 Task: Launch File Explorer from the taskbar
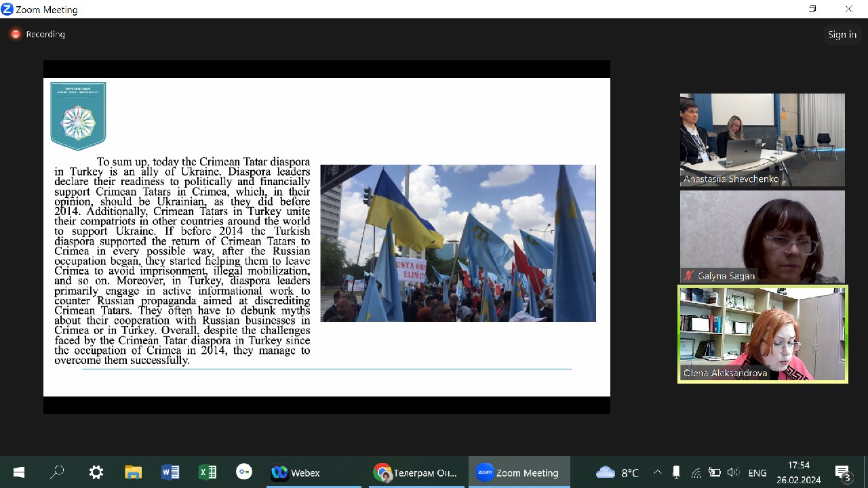point(133,472)
